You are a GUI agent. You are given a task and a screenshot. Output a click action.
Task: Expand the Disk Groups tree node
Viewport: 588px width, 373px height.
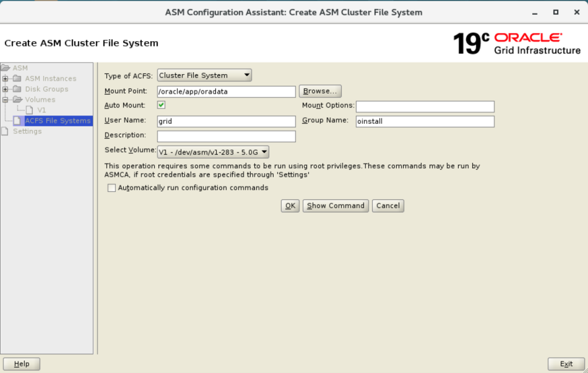tap(5, 88)
